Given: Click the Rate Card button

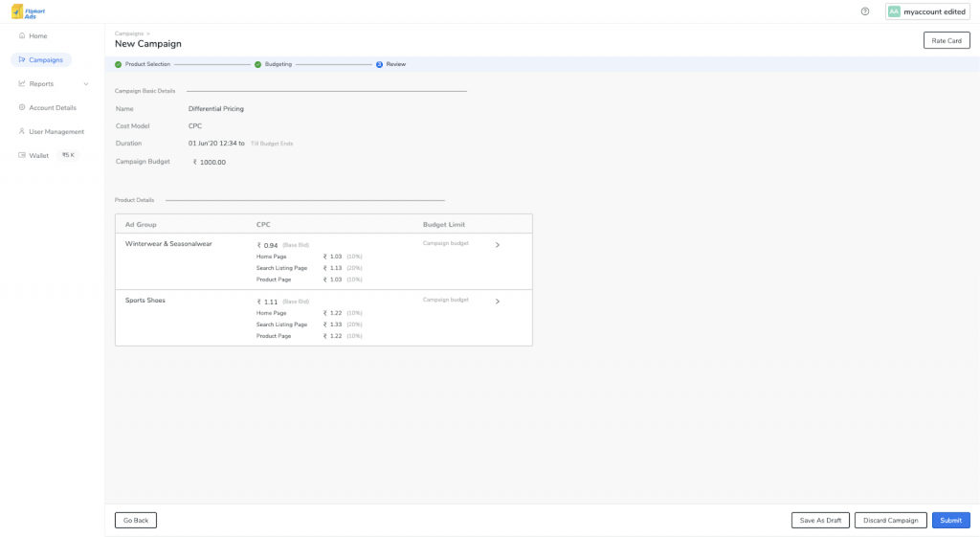Looking at the screenshot, I should coord(947,40).
